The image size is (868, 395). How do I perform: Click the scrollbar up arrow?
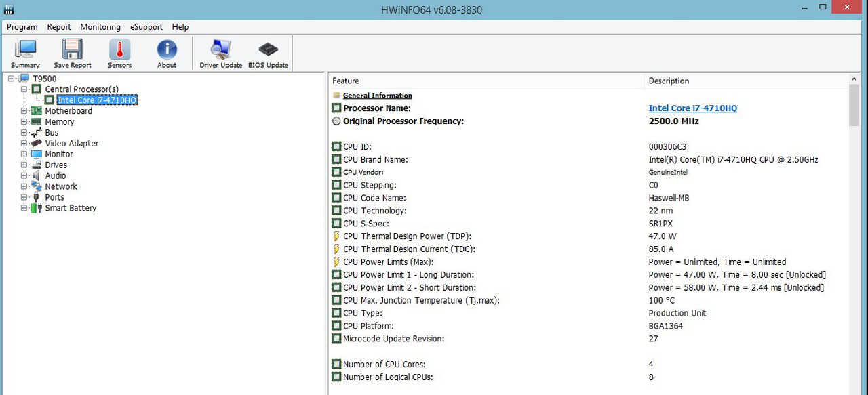[854, 79]
